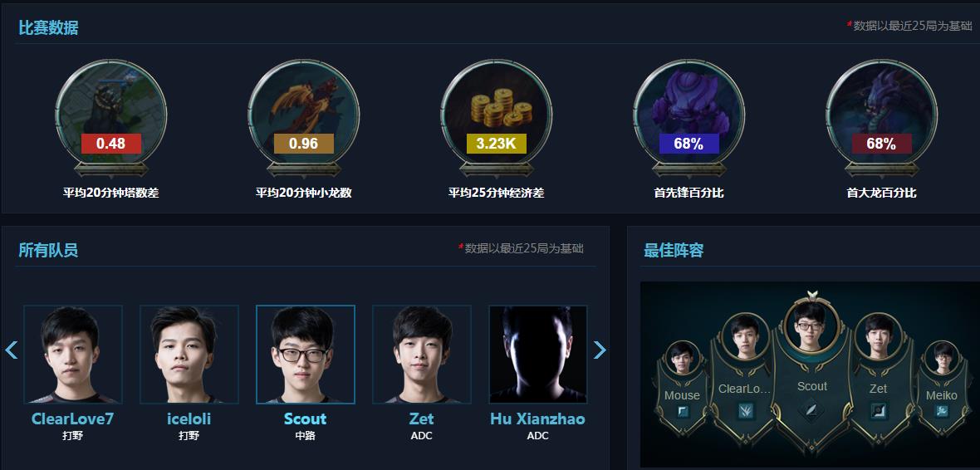980x470 pixels.
Task: Click the Baron icon under 首大龙百分比
Action: [x=881, y=115]
